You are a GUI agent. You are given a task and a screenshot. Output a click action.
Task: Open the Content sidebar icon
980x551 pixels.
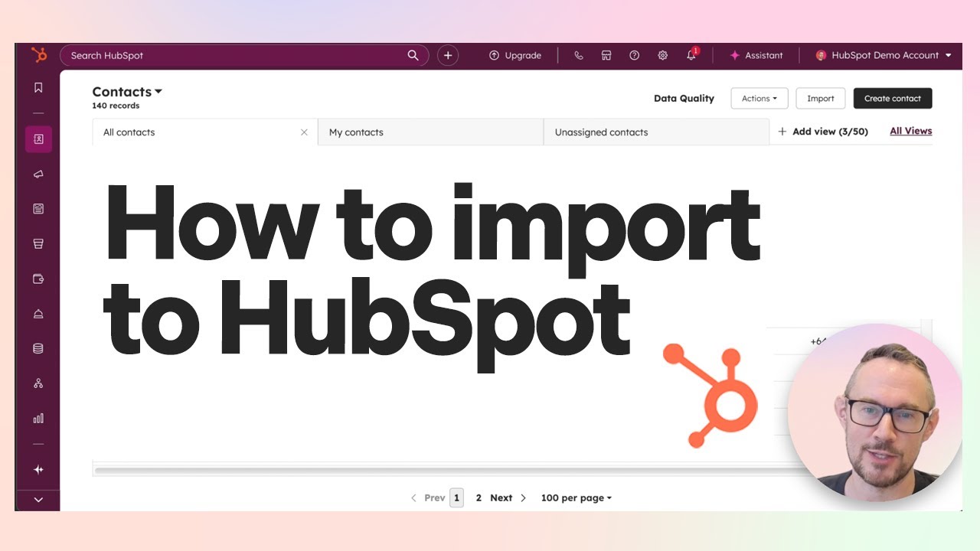click(38, 209)
